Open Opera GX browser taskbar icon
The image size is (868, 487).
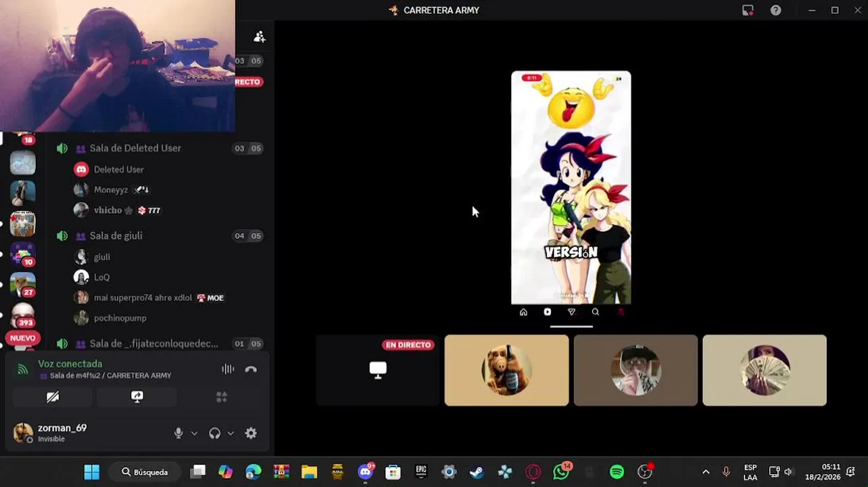click(533, 472)
